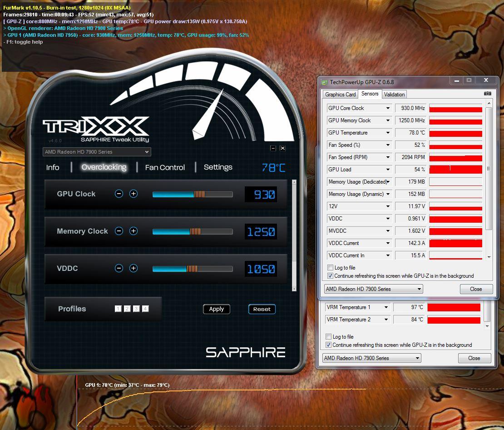Click the 54 % GPU Load value
This screenshot has height=430, width=504.
pos(410,169)
